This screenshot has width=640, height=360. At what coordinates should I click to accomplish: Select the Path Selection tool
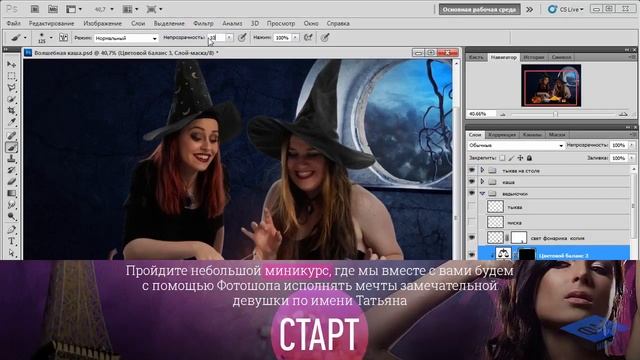(11, 253)
